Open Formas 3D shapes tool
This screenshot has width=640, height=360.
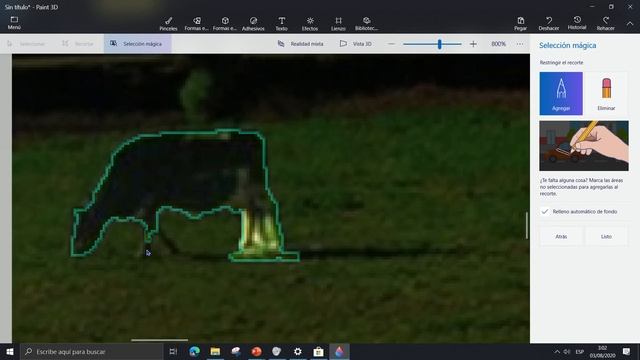pyautogui.click(x=224, y=24)
